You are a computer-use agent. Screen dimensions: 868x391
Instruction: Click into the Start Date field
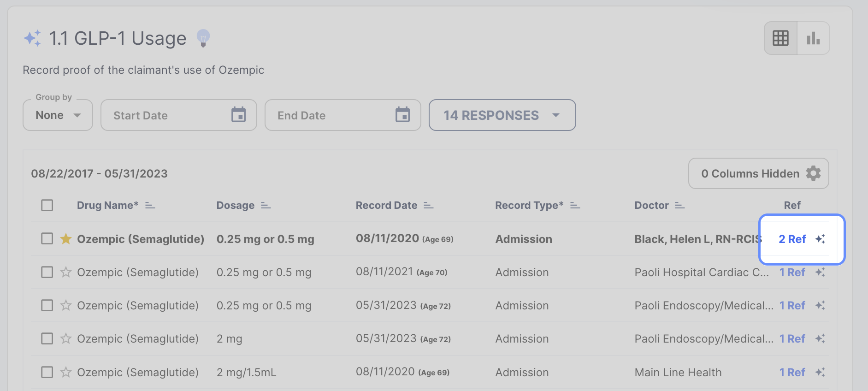pos(179,115)
